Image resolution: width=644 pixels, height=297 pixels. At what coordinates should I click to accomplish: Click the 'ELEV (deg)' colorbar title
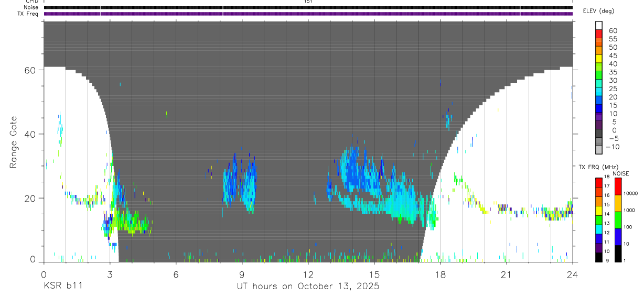[x=598, y=11]
